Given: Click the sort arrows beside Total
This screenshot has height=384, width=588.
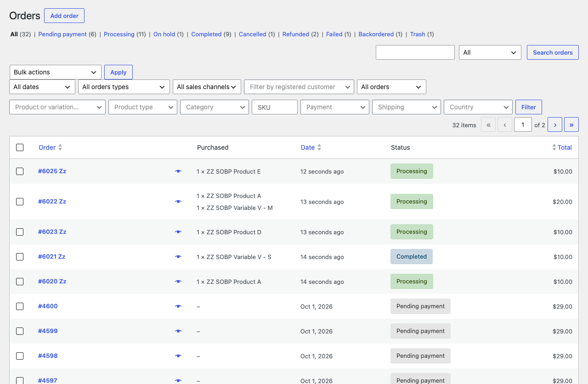Looking at the screenshot, I should pyautogui.click(x=554, y=147).
